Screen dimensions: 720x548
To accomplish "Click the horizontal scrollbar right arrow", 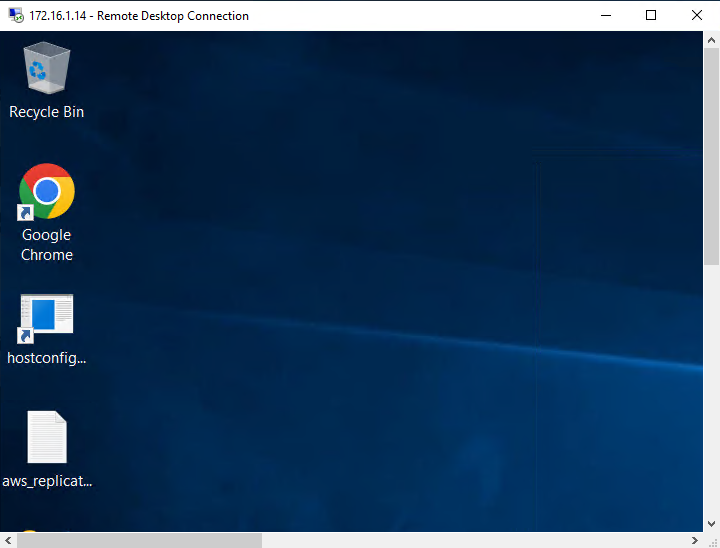I will tap(695, 540).
